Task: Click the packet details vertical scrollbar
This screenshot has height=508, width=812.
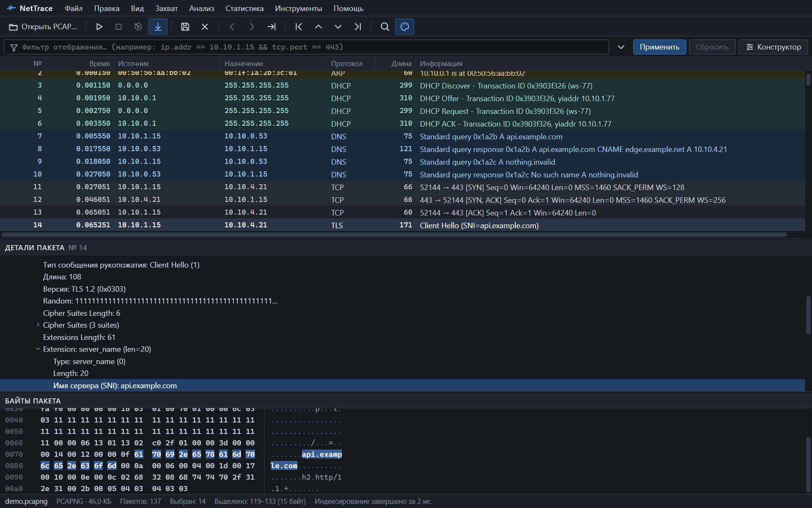Action: tap(808, 315)
